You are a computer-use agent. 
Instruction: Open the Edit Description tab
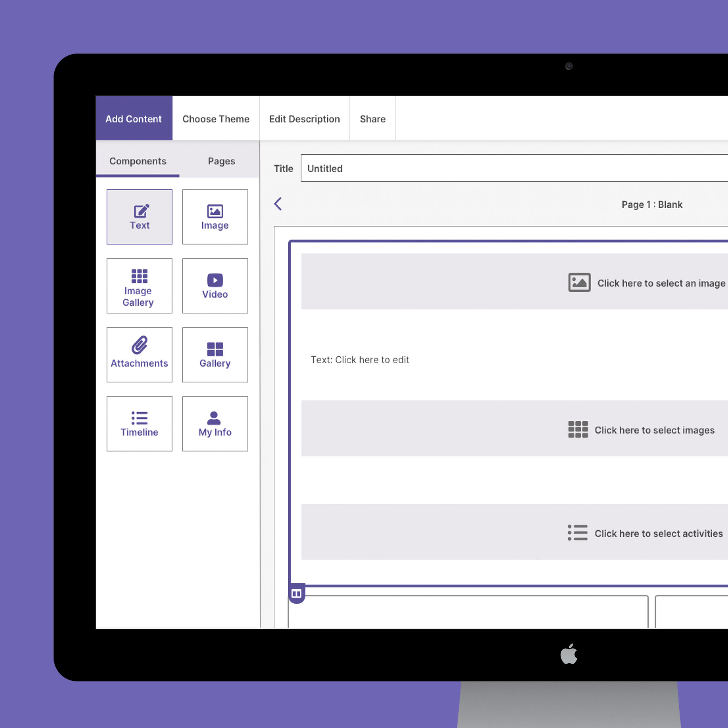pyautogui.click(x=304, y=118)
